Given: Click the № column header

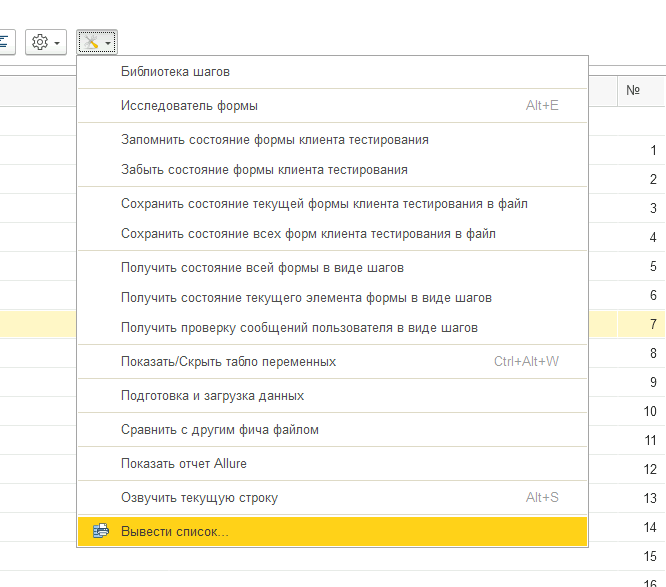Looking at the screenshot, I should pyautogui.click(x=641, y=90).
